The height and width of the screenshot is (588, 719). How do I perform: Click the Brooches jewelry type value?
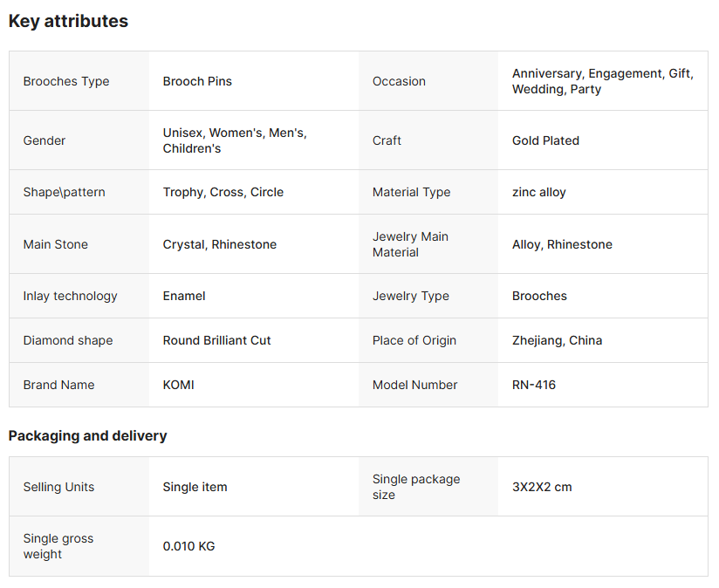click(x=539, y=296)
